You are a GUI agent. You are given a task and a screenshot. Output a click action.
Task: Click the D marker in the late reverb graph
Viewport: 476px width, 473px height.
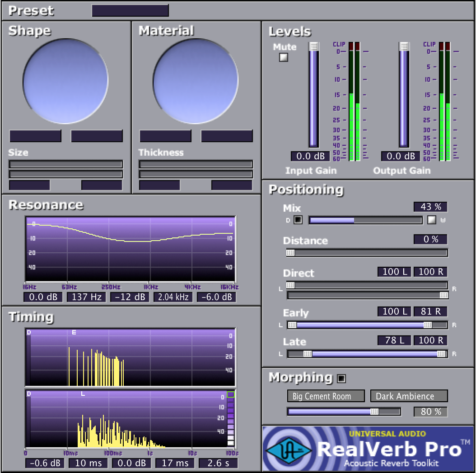[x=29, y=394]
